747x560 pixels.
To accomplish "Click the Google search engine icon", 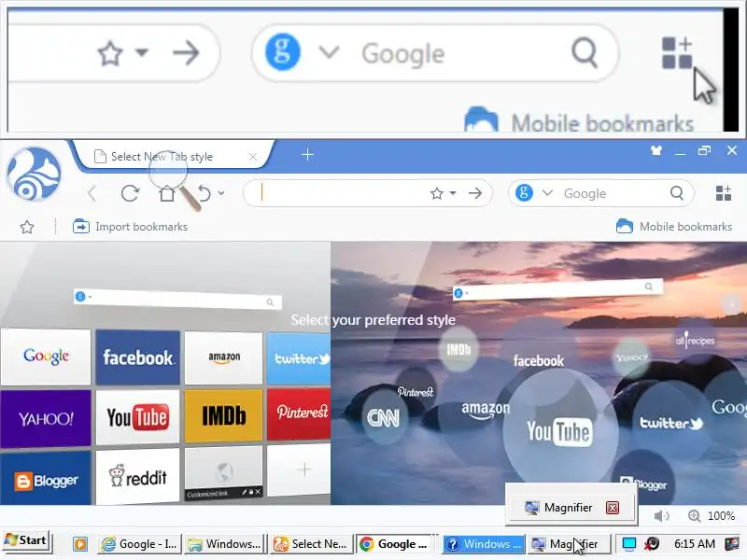I will pos(524,193).
